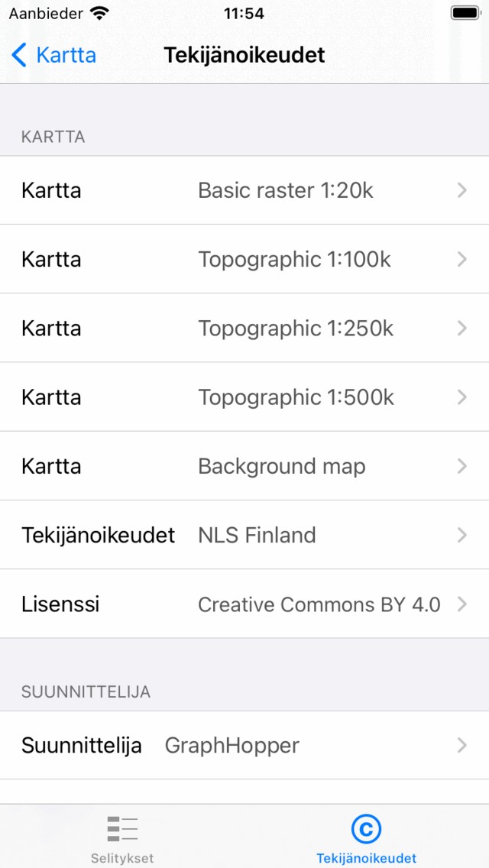Open the NLS Finland chevron arrow
This screenshot has height=868, width=489.
(461, 535)
